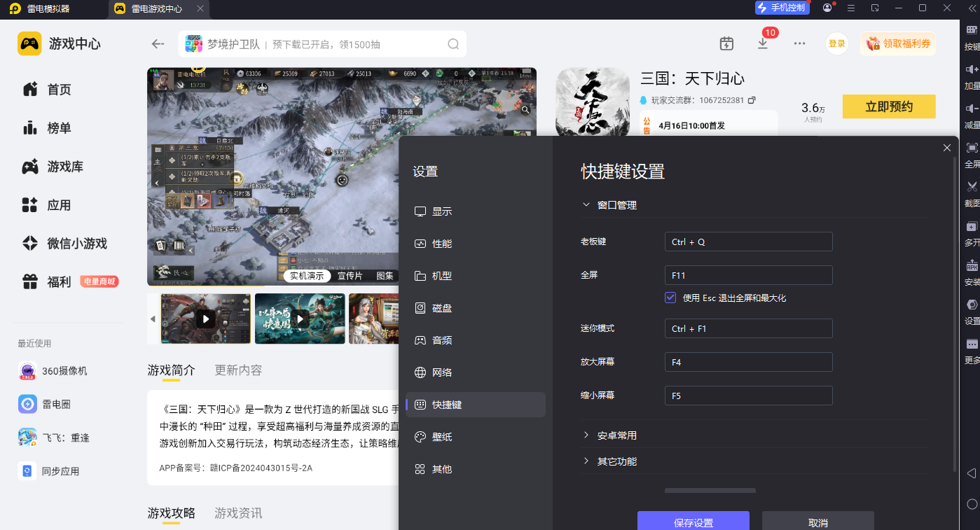
Task: Tap the Android back triangle button
Action: pyautogui.click(x=972, y=473)
